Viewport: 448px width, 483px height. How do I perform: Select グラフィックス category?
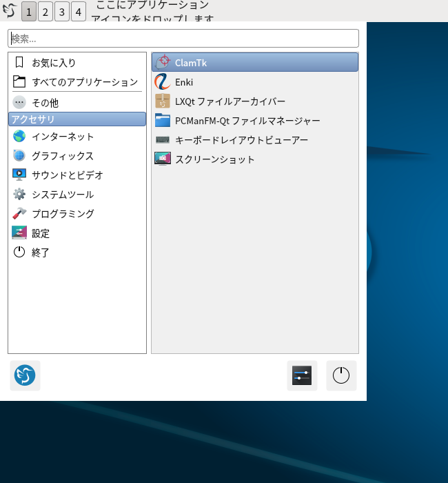tap(77, 156)
